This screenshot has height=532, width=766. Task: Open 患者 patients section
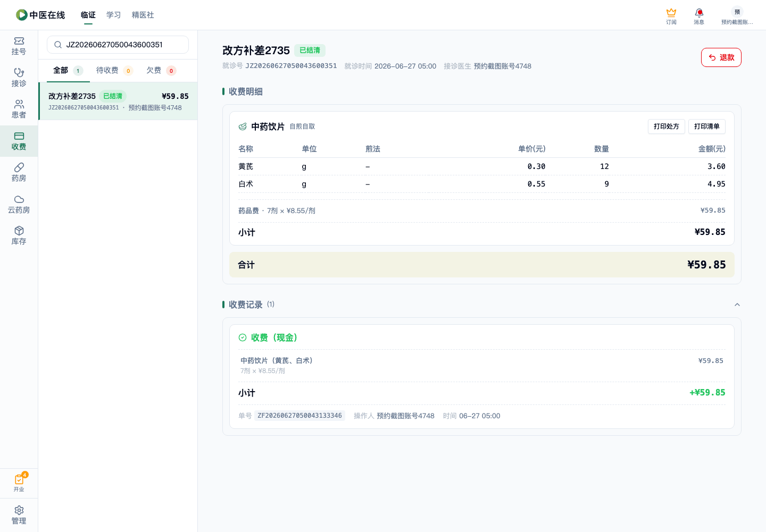[19, 109]
